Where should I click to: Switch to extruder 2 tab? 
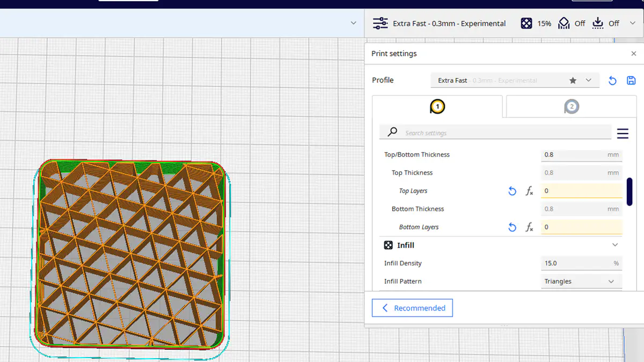(572, 107)
